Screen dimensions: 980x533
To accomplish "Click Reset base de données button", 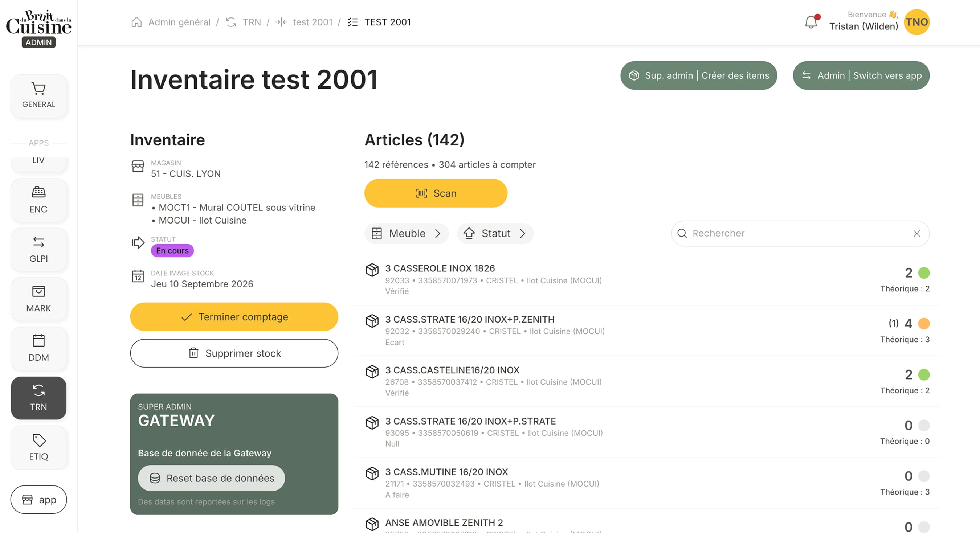I will pyautogui.click(x=211, y=478).
